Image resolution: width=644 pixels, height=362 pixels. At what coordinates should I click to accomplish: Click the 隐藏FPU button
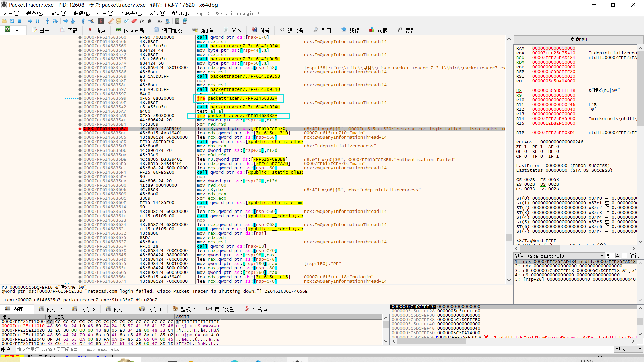coord(578,40)
